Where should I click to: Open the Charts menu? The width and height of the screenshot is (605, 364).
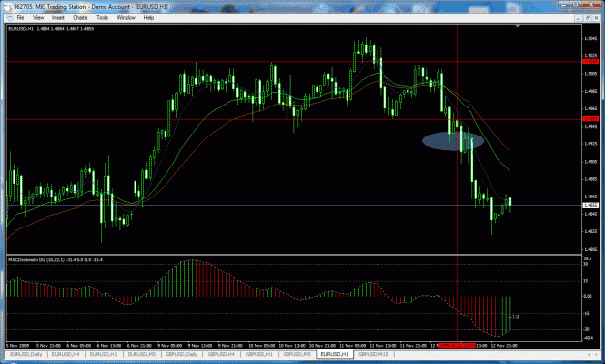click(80, 17)
